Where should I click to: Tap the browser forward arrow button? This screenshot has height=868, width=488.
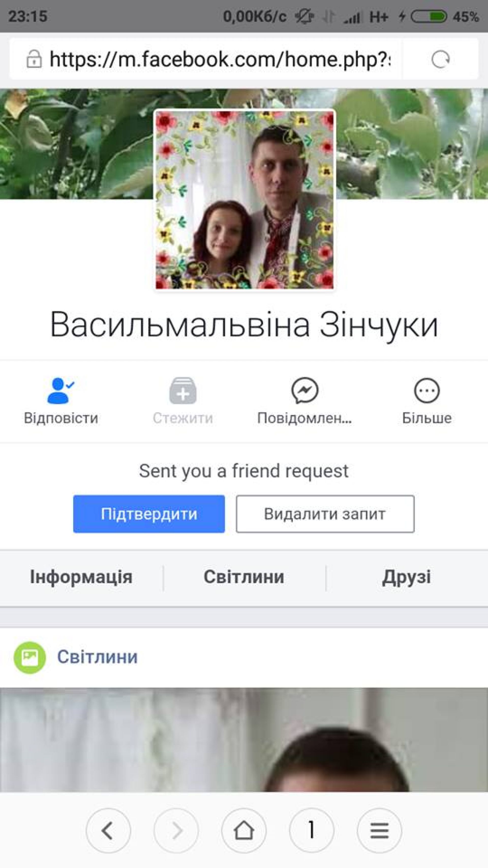coord(176,831)
